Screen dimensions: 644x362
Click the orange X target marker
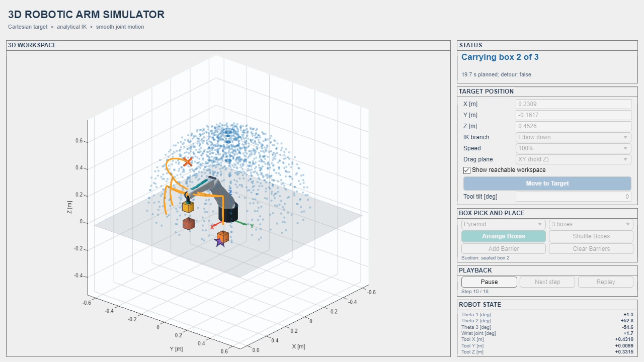click(188, 162)
